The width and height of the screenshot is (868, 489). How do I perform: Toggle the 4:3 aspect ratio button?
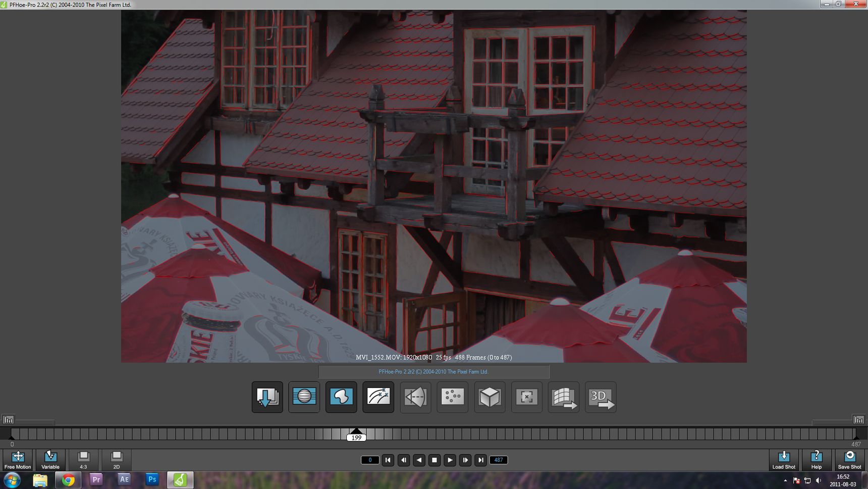click(83, 460)
